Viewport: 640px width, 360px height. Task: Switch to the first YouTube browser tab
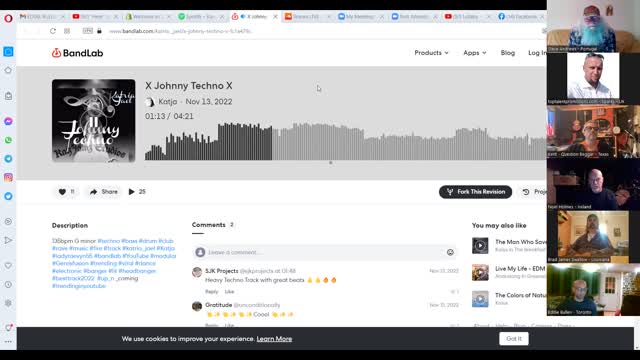[x=96, y=17]
